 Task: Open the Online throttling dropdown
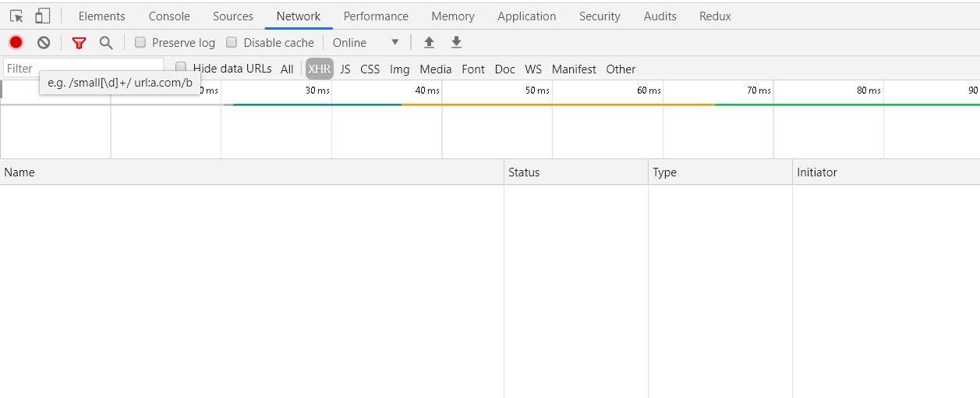coord(366,42)
